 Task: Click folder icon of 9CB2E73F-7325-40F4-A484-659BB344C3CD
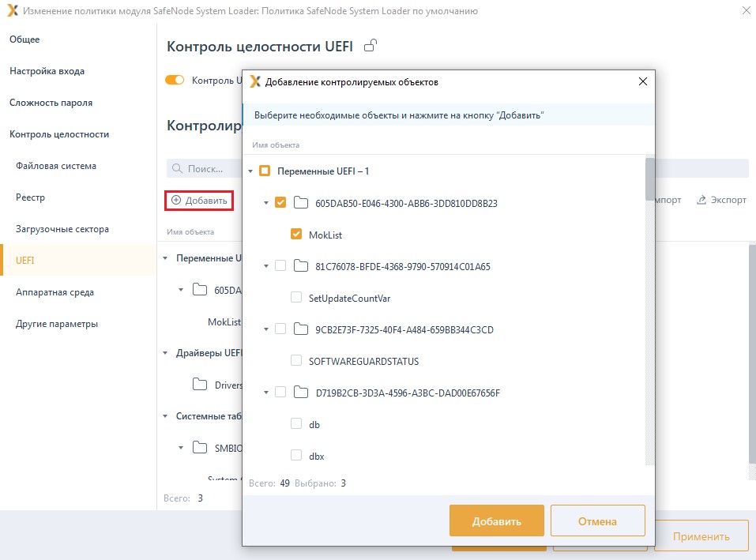click(x=301, y=329)
